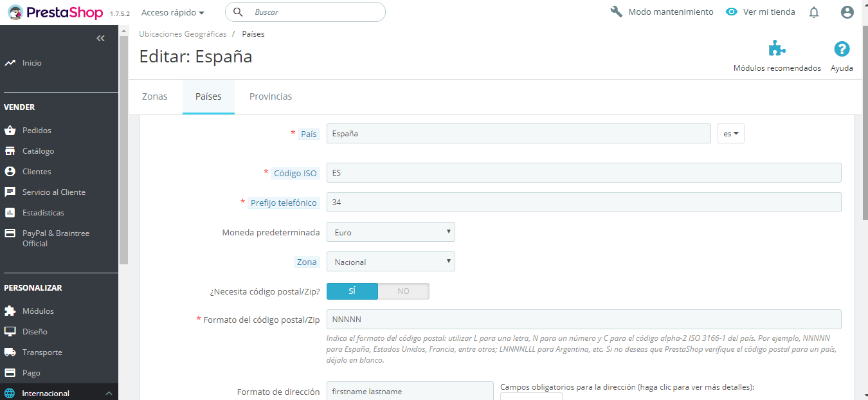Set postal code requirement to NO

(x=403, y=291)
